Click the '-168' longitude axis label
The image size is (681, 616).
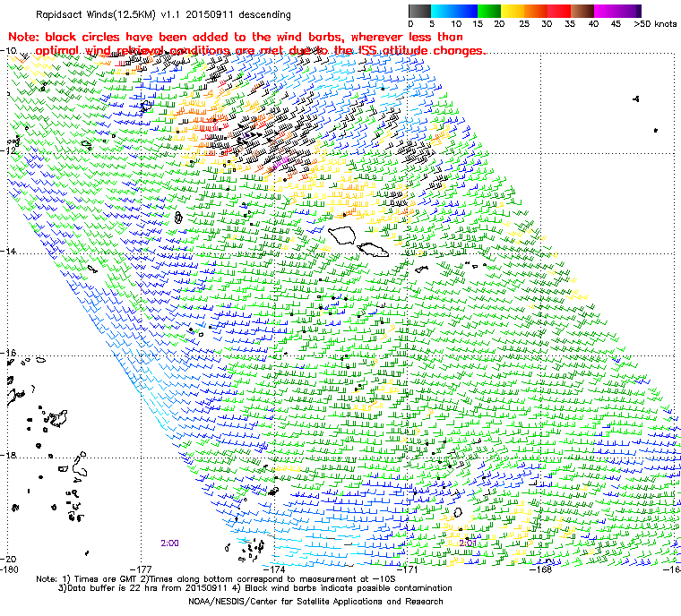[541, 569]
